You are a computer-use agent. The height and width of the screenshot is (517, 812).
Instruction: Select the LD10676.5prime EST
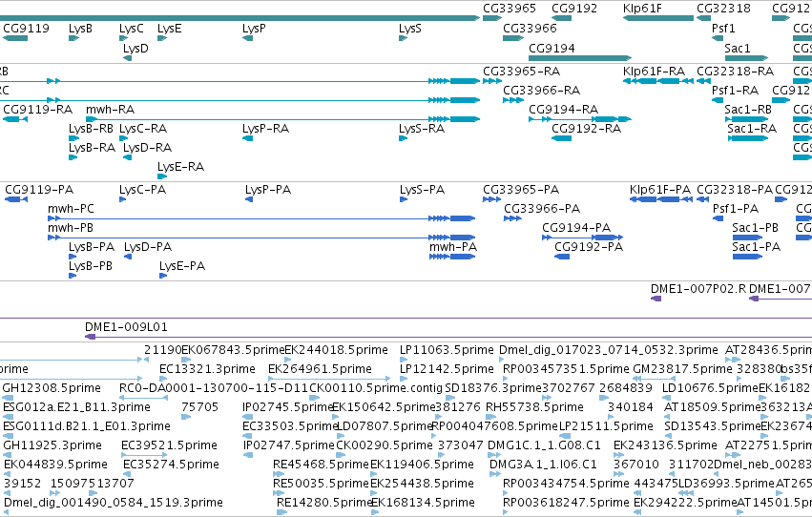point(667,398)
